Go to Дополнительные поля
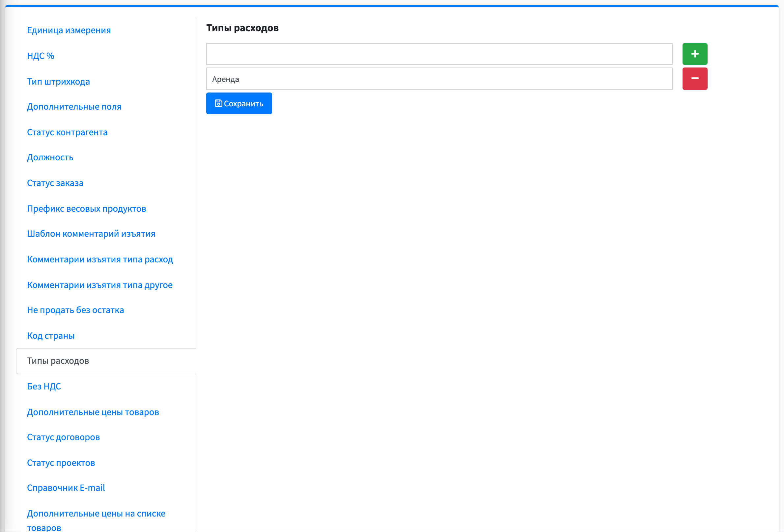784x532 pixels. 74,107
